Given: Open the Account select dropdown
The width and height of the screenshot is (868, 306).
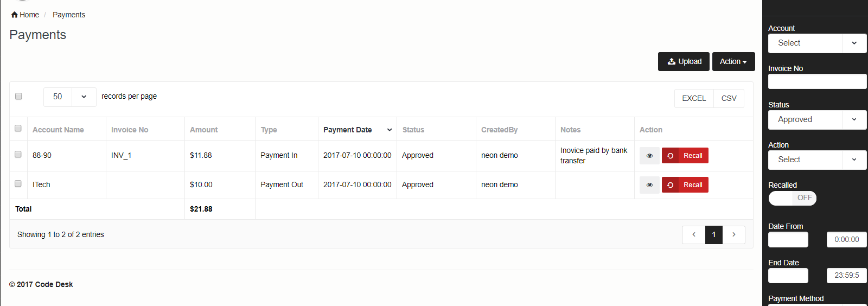Looking at the screenshot, I should pos(817,43).
